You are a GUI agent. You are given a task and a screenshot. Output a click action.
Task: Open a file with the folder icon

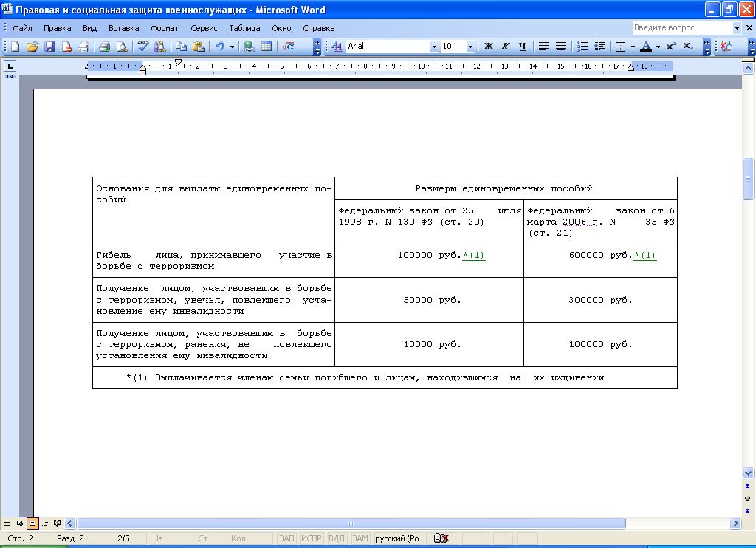coord(32,47)
